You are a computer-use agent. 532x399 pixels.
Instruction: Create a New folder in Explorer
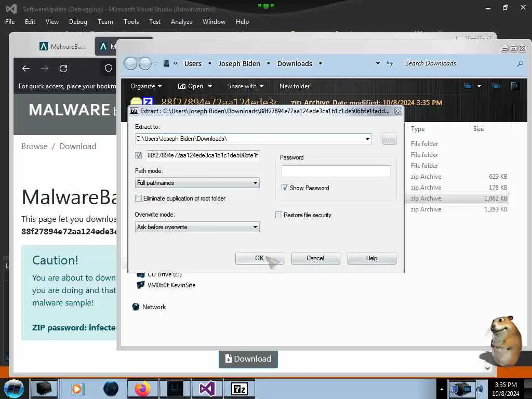[295, 86]
